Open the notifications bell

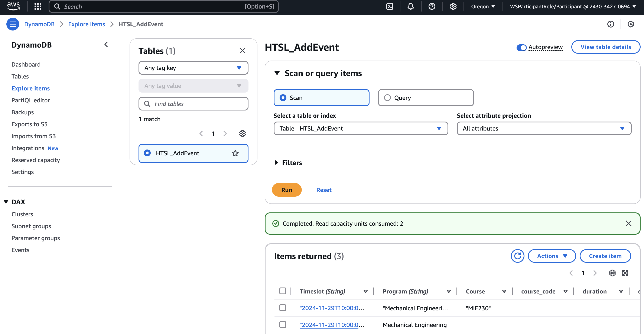tap(410, 6)
